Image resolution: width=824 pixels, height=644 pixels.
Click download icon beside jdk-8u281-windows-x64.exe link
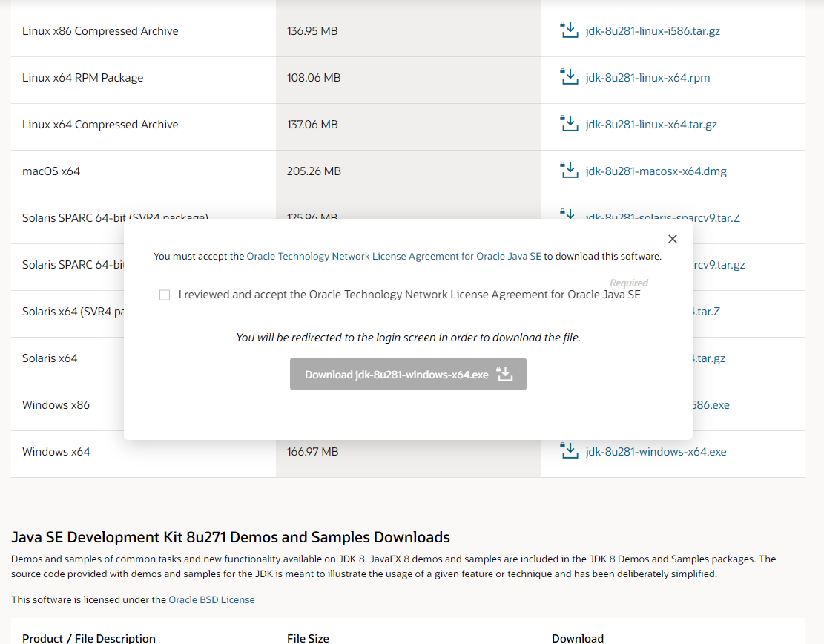569,451
